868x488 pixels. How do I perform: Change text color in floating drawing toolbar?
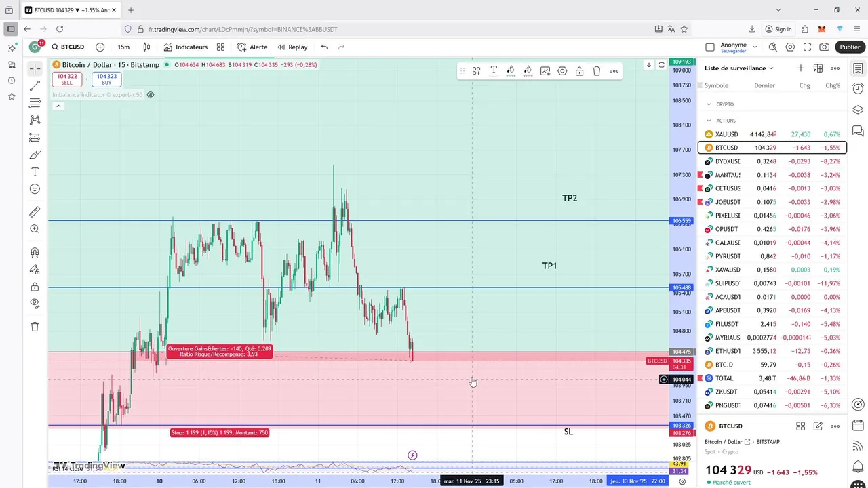click(494, 70)
